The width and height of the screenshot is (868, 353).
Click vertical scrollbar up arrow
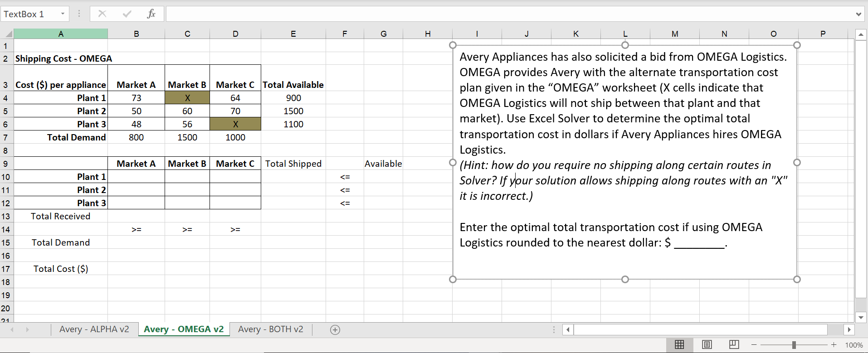click(861, 34)
